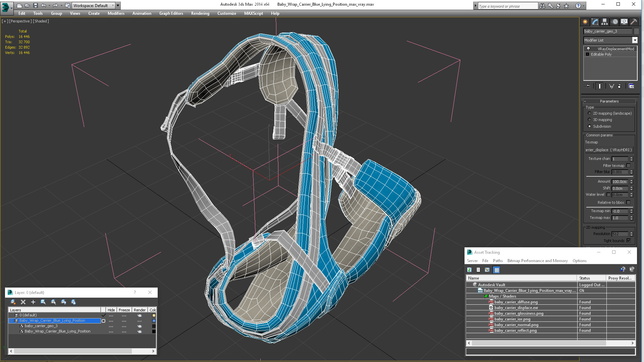Open the Utilities hammer panel tab
The height and width of the screenshot is (362, 644).
[634, 22]
